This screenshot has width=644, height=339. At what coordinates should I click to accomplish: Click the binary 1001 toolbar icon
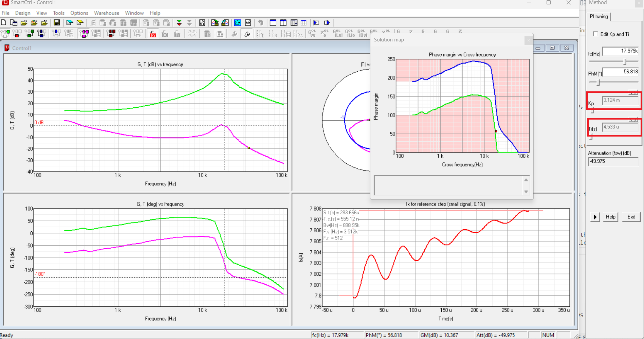pyautogui.click(x=202, y=23)
